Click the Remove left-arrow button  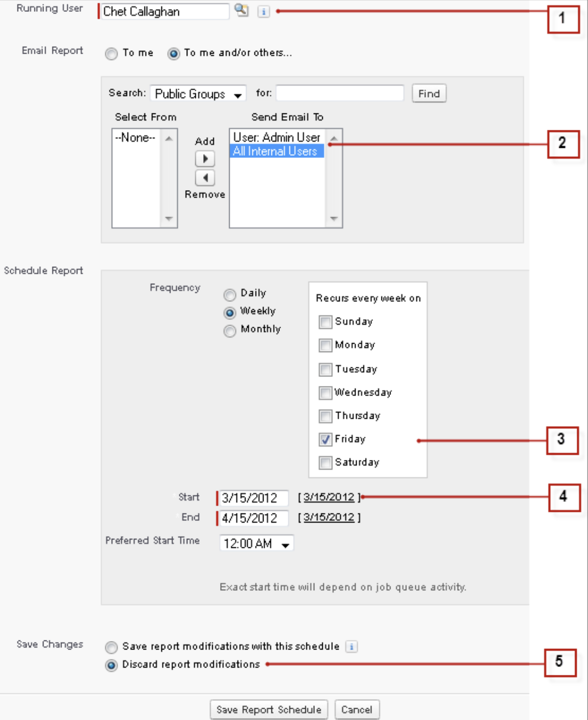pyautogui.click(x=205, y=178)
